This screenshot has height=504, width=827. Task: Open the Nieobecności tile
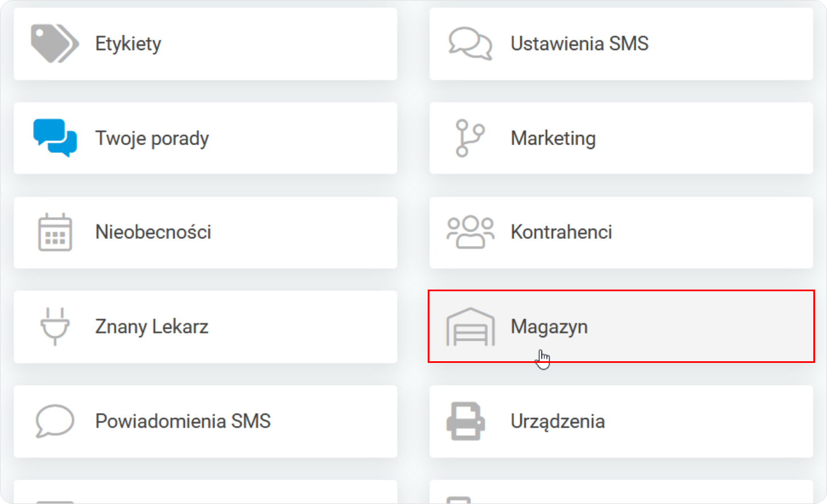coord(205,233)
